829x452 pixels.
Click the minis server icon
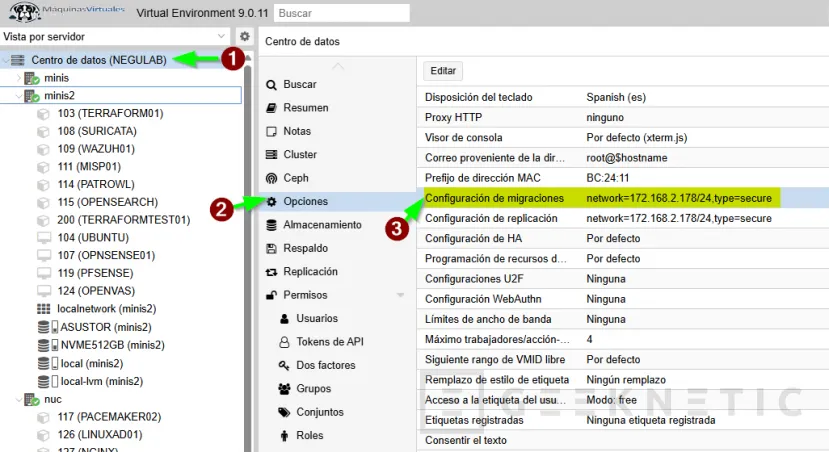coord(32,78)
